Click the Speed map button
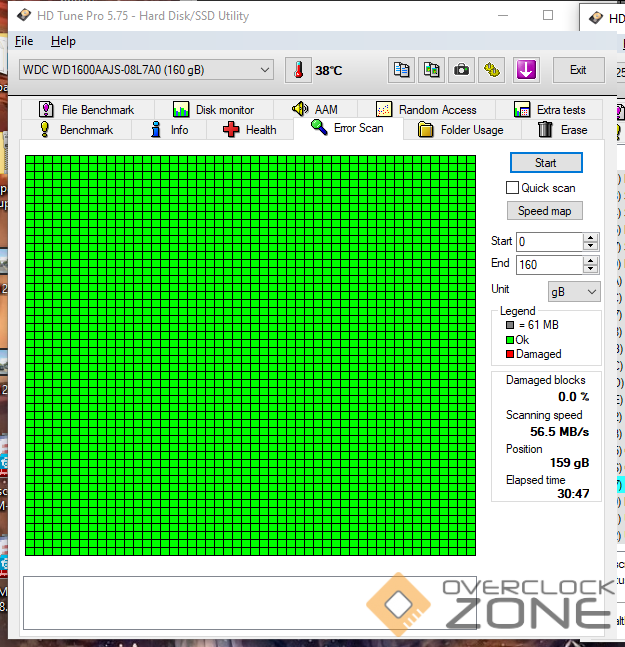Viewport: 625px width, 647px height. 545,211
